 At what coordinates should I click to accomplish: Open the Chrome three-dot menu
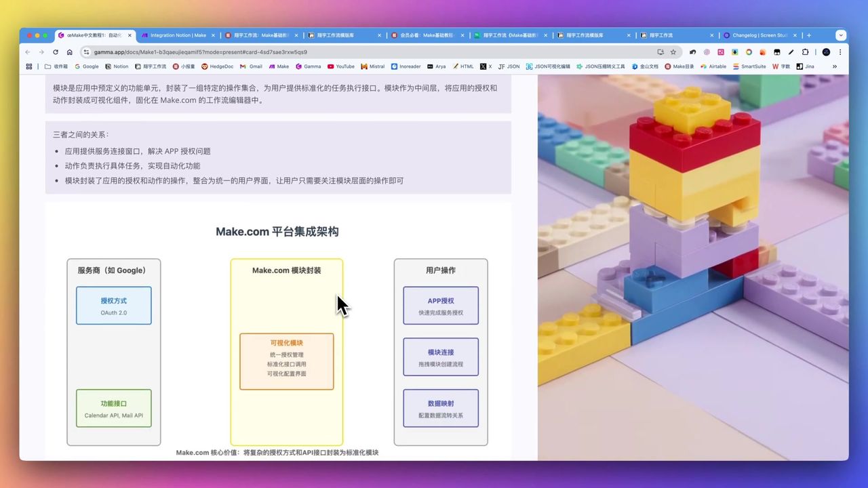pyautogui.click(x=841, y=52)
